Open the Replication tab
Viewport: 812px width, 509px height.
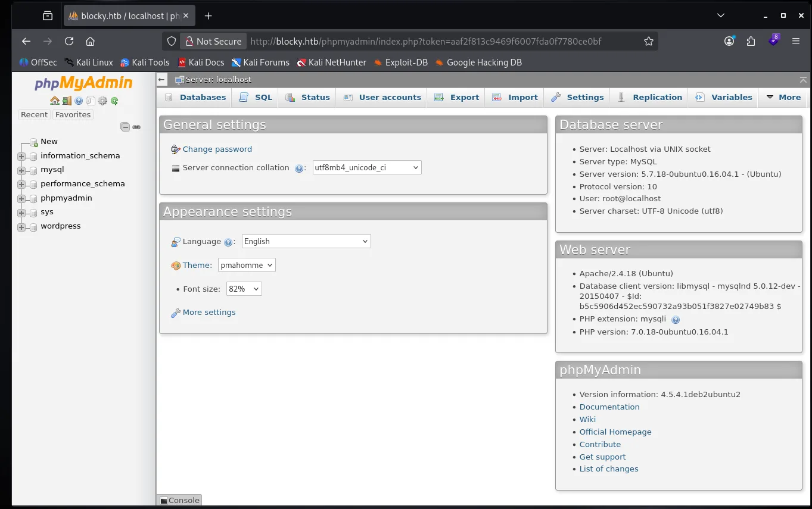point(649,97)
